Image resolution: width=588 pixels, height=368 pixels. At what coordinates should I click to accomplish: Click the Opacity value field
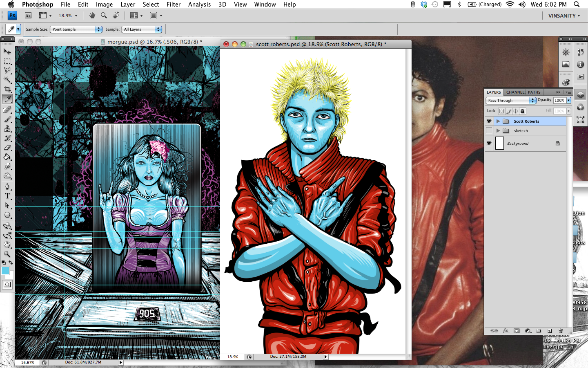[559, 100]
